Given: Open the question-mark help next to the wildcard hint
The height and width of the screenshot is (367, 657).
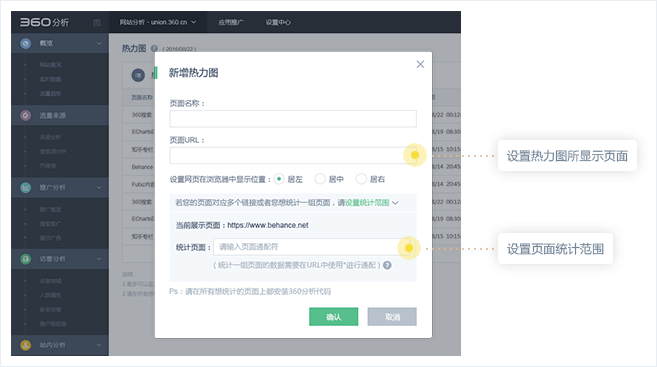Looking at the screenshot, I should click(387, 265).
